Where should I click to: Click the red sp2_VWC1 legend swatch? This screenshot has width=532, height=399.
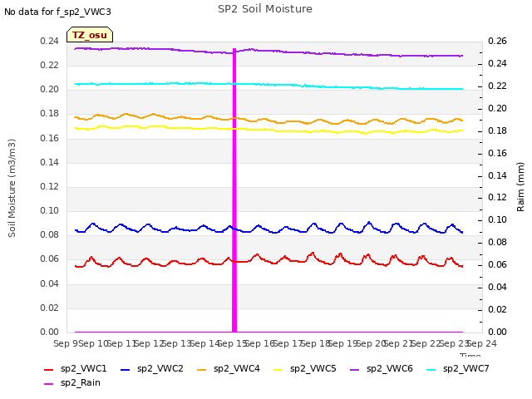point(49,369)
